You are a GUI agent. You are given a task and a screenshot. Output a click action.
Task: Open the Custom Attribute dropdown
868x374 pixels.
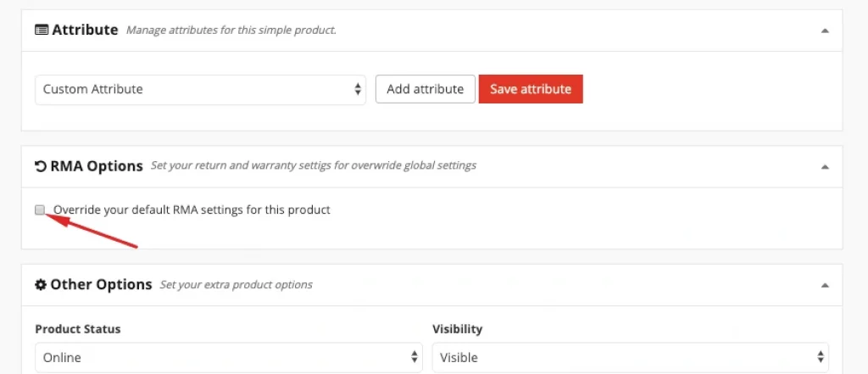coord(200,89)
